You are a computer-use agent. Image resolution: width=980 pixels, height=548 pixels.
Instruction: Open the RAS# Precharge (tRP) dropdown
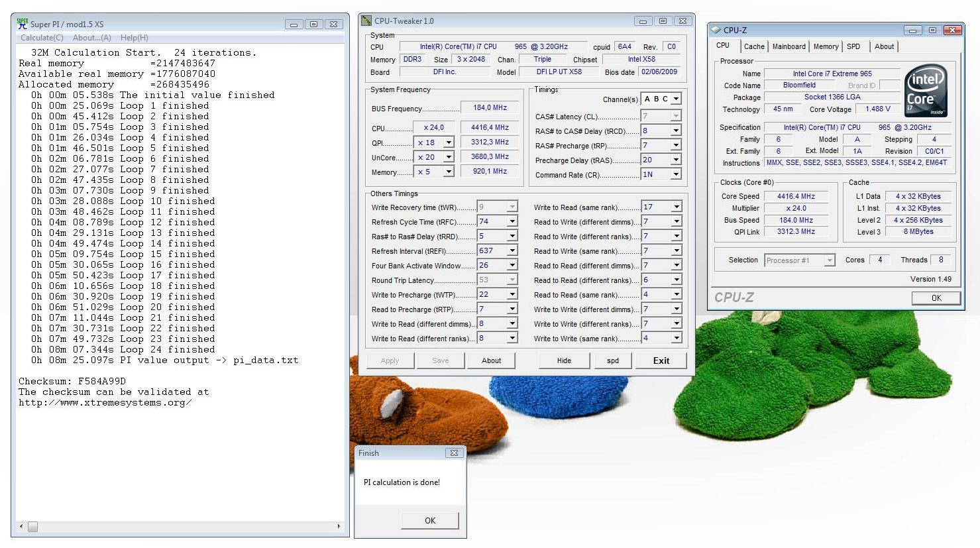tap(676, 146)
